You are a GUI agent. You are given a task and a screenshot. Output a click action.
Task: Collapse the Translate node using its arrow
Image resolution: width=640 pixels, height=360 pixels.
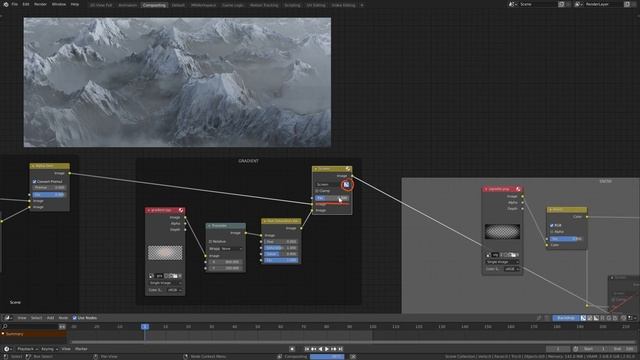(x=209, y=226)
